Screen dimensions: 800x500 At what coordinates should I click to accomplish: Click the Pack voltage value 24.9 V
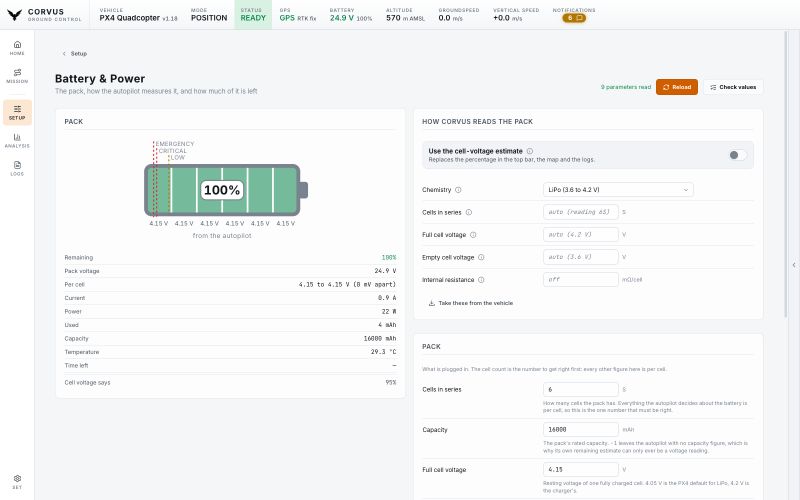[385, 271]
